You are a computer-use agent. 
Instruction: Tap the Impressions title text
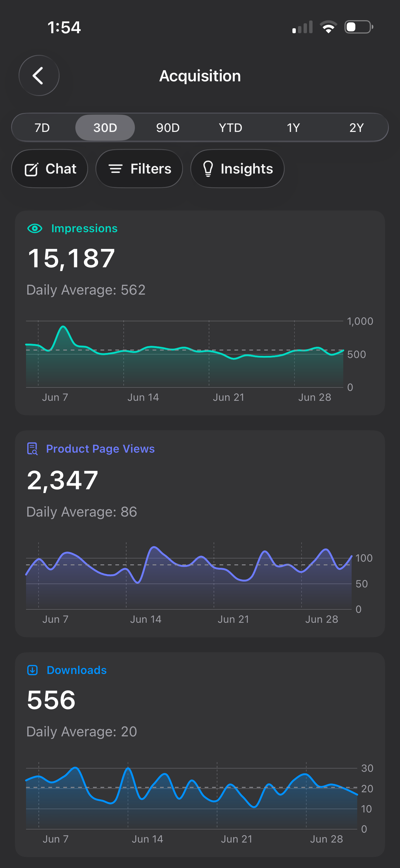coord(85,228)
